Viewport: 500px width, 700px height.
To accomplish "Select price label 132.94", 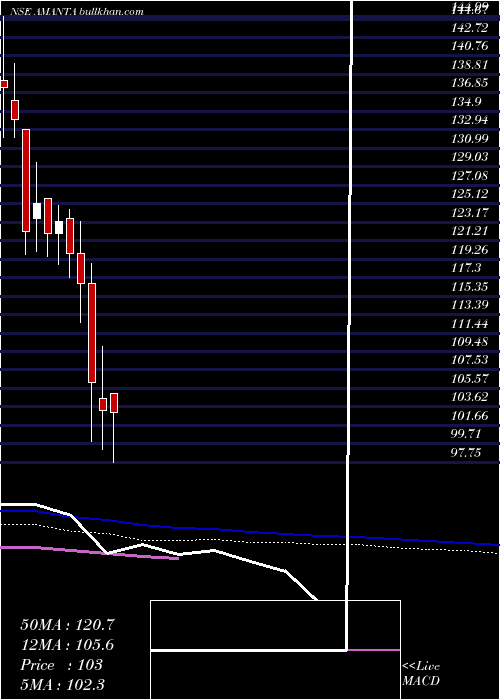I will 470,120.
